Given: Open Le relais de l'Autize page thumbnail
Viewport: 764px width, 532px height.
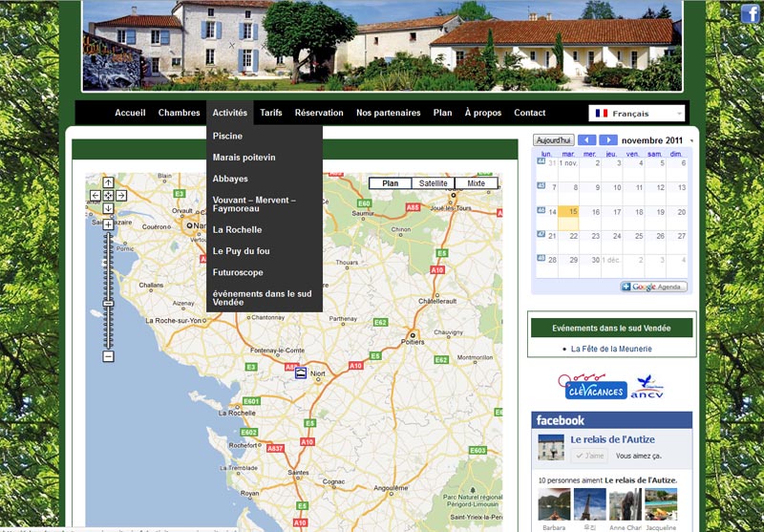Looking at the screenshot, I should tap(551, 447).
